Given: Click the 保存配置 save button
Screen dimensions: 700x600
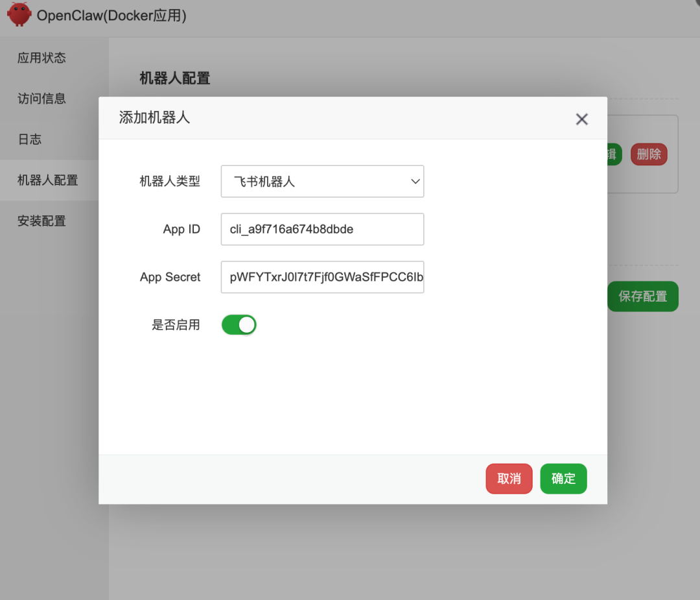Looking at the screenshot, I should click(x=643, y=296).
